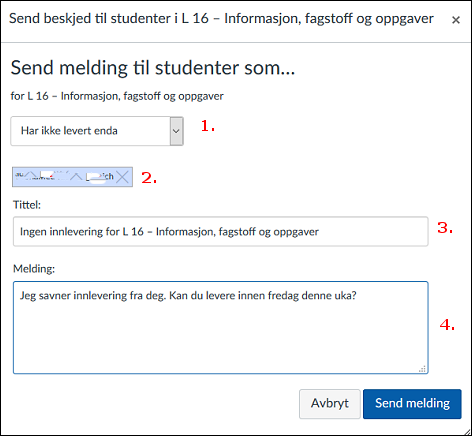Click the 'Tittel:' label
The width and height of the screenshot is (472, 436).
click(27, 205)
